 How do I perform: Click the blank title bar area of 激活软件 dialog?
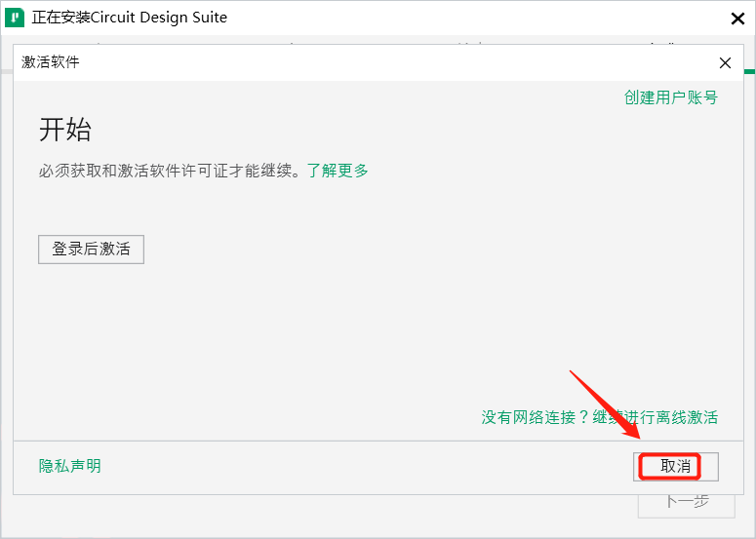pyautogui.click(x=390, y=62)
